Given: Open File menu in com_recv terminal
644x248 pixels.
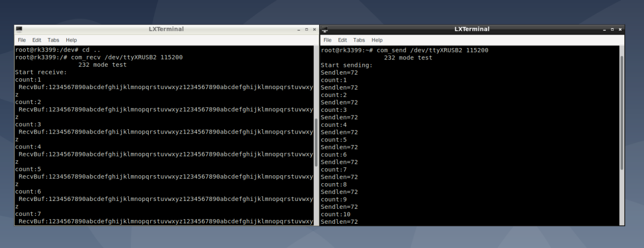Looking at the screenshot, I should click(x=22, y=40).
